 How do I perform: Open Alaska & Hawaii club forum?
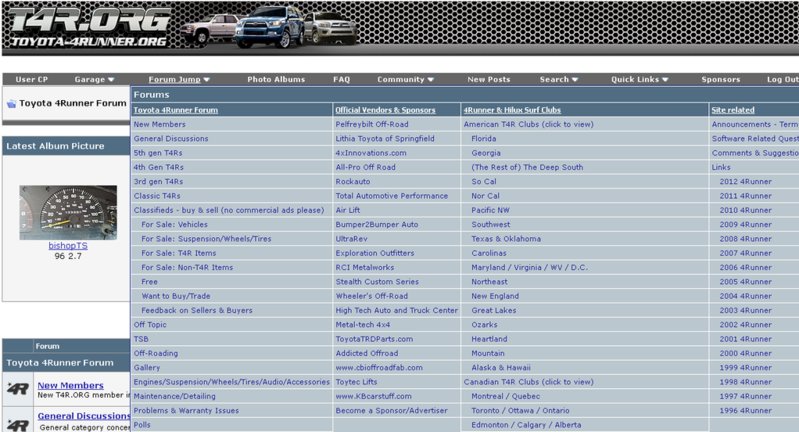point(501,367)
